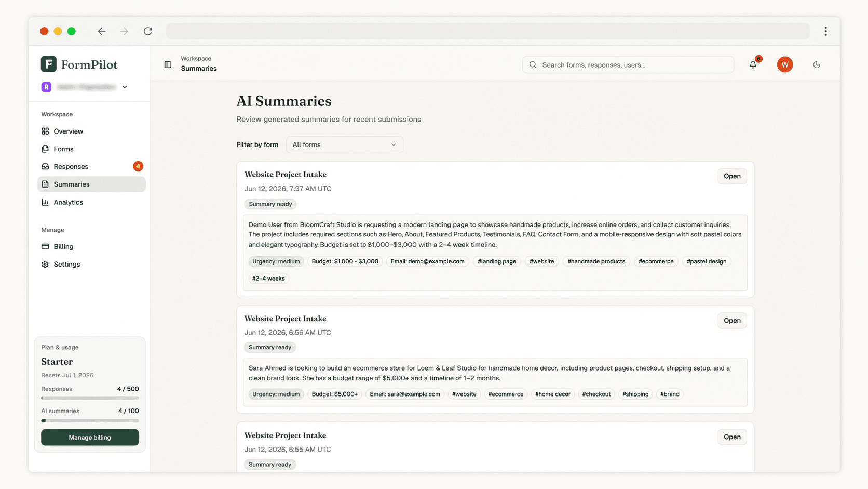Click the Budget: $1,000 - $3,000 tag
The height and width of the screenshot is (489, 868).
pos(345,261)
